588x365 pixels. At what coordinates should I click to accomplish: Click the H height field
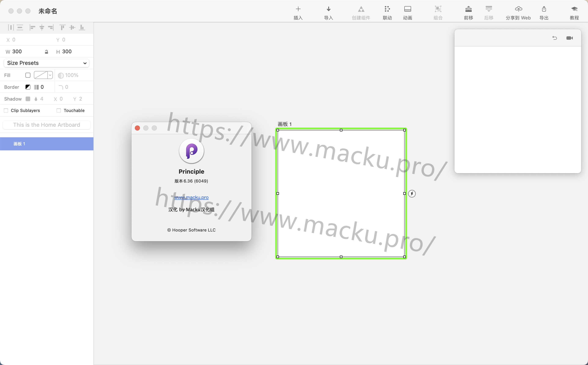67,52
